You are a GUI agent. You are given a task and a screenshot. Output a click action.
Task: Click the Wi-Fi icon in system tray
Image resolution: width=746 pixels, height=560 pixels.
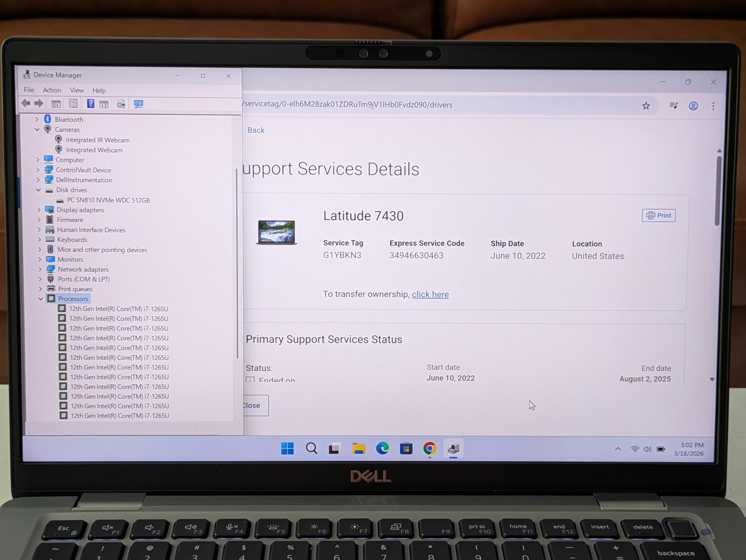(635, 449)
